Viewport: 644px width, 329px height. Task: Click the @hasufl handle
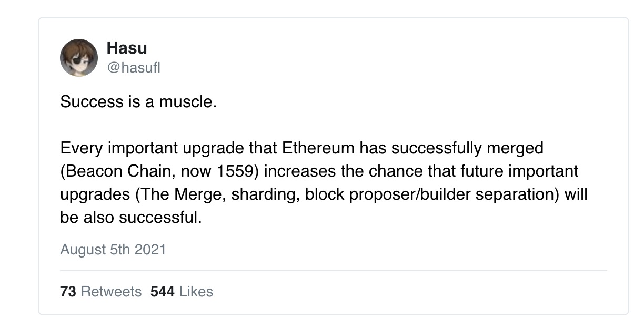point(133,67)
